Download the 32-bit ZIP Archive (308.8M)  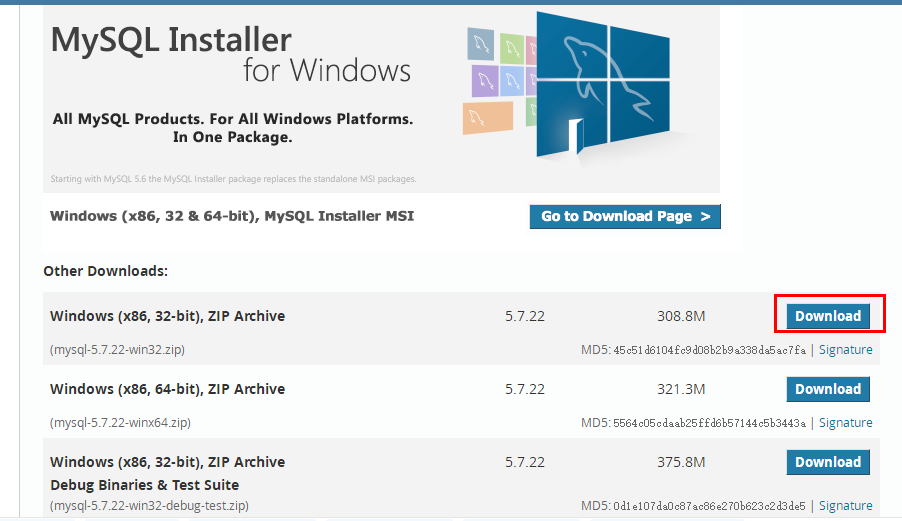827,316
